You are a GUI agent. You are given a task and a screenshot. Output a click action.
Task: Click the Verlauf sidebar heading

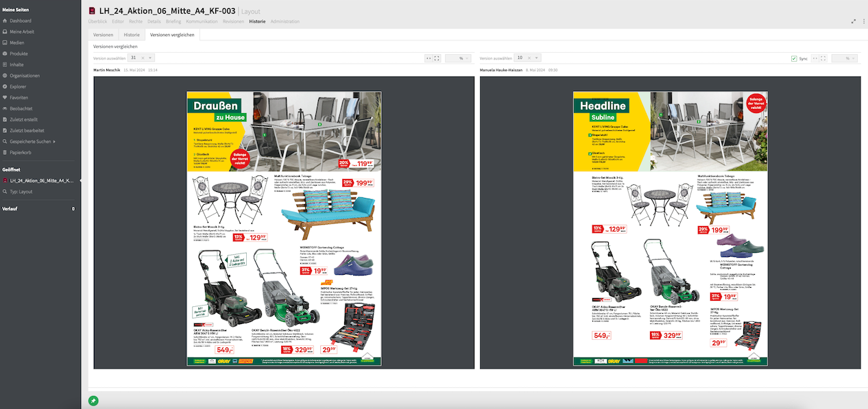click(10, 208)
